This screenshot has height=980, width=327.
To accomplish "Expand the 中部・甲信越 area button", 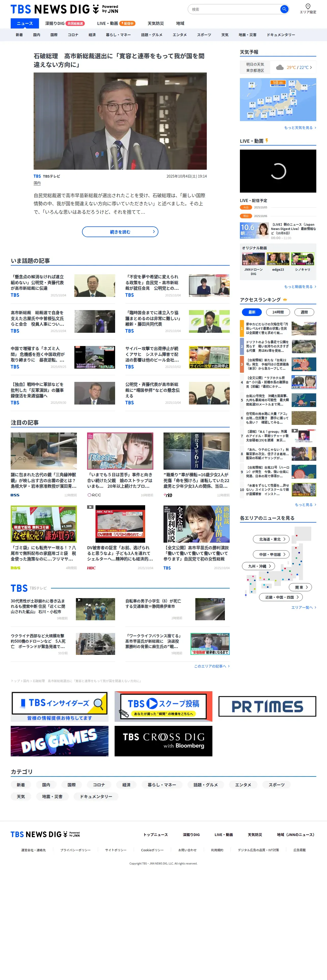I will 271,554.
